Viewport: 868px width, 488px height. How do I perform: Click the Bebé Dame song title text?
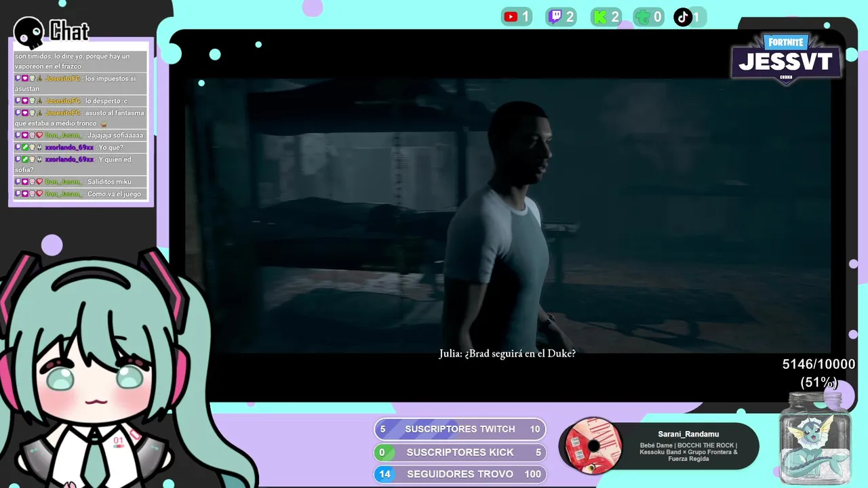tap(688, 452)
